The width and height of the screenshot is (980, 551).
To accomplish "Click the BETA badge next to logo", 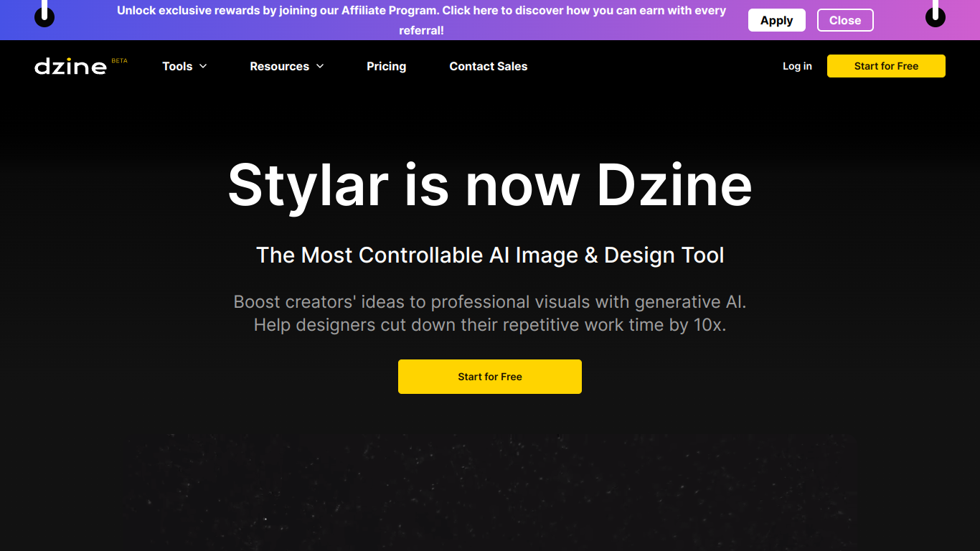I will [x=119, y=61].
